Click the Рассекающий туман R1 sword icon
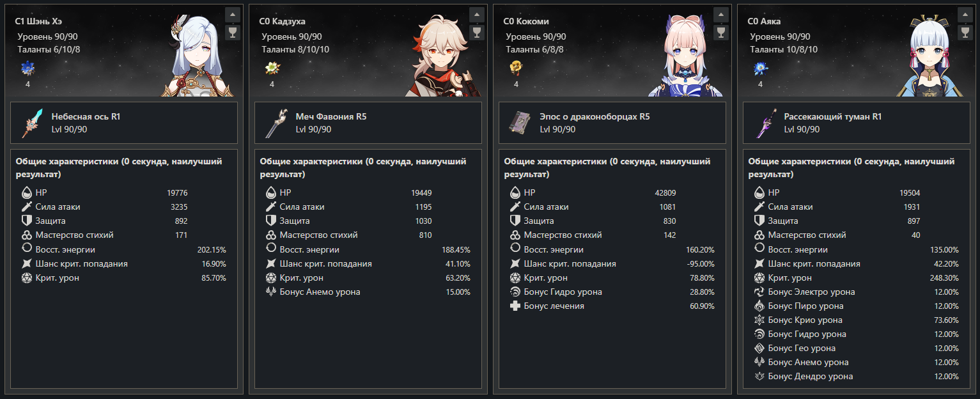Viewport: 980px width, 399px height. [x=765, y=123]
